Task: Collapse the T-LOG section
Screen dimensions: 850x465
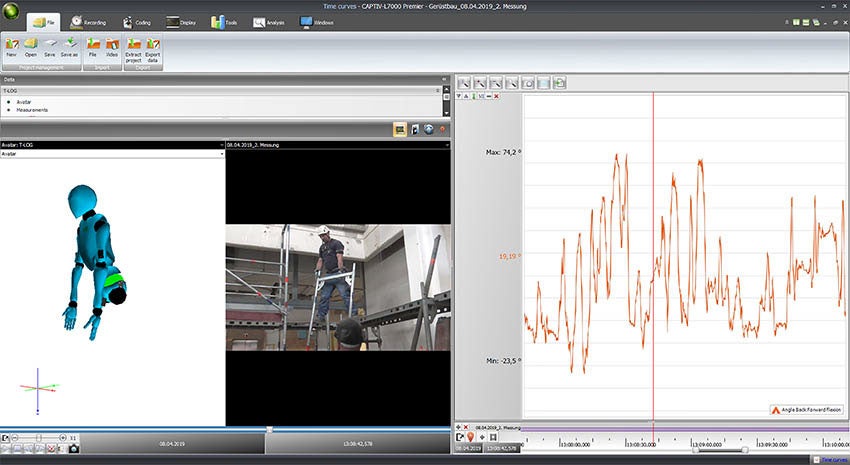Action: point(437,91)
